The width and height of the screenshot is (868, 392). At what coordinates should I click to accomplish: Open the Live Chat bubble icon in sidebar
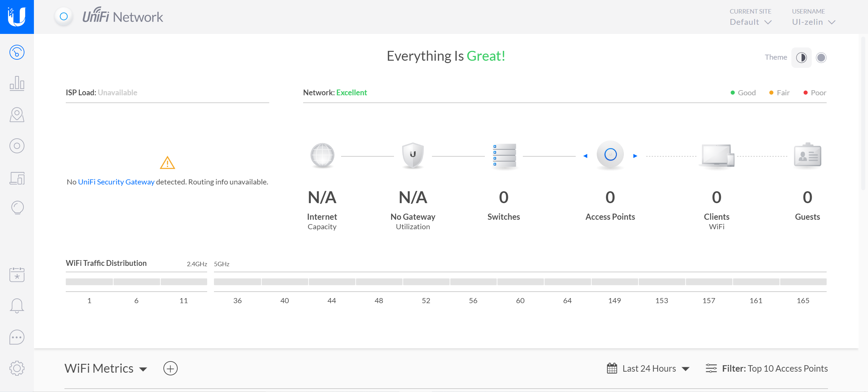[x=17, y=337]
